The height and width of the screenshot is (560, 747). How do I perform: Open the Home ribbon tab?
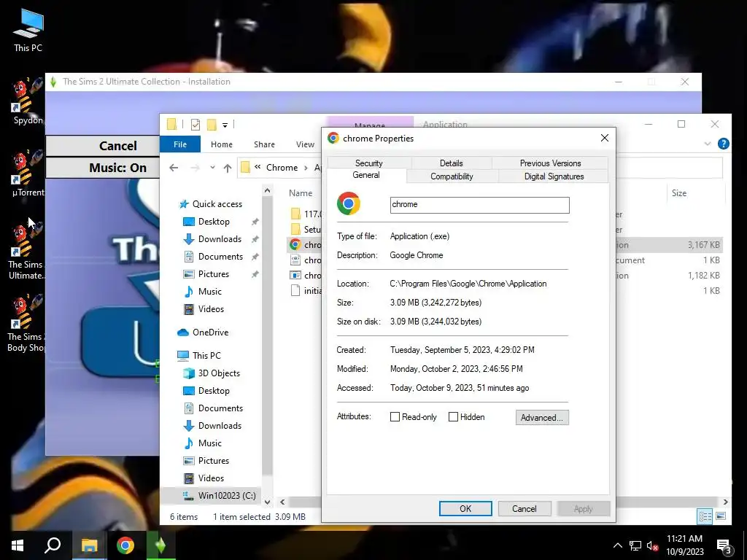[x=222, y=144]
